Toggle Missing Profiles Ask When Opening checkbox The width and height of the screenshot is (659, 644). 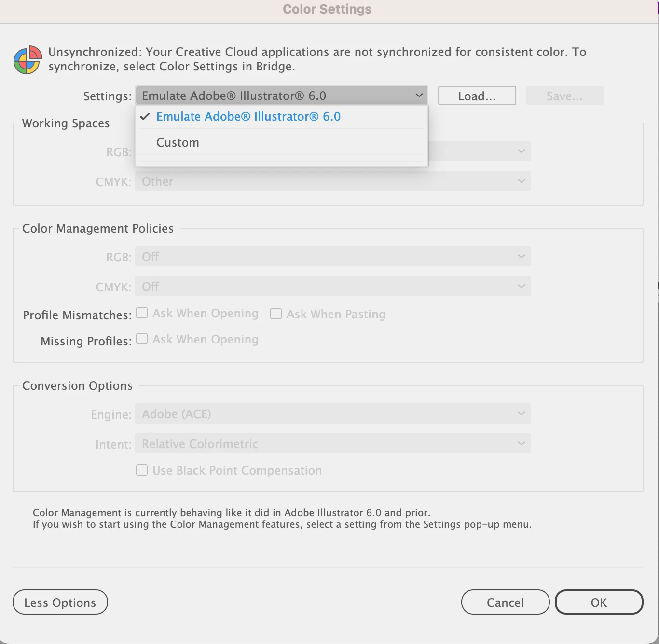pos(142,339)
